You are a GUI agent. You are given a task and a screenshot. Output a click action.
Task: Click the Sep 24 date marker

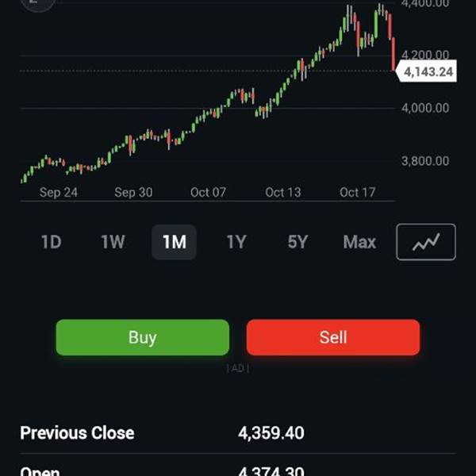click(59, 192)
